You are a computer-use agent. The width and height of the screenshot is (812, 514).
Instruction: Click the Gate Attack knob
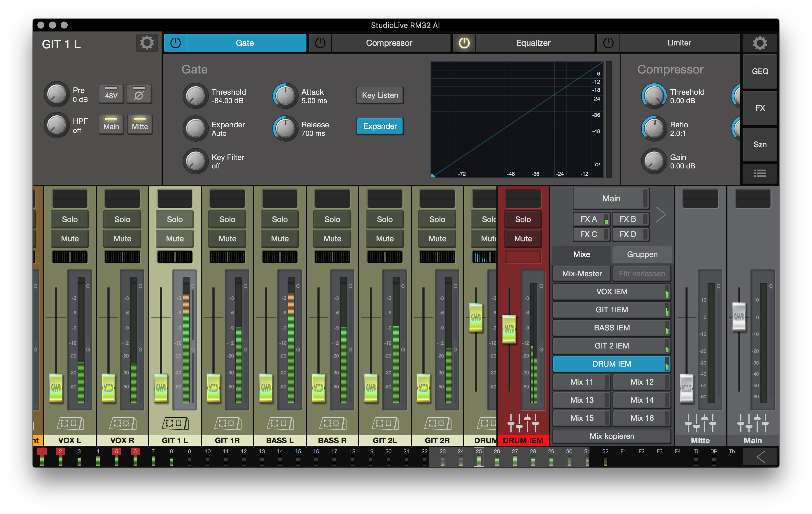(285, 96)
